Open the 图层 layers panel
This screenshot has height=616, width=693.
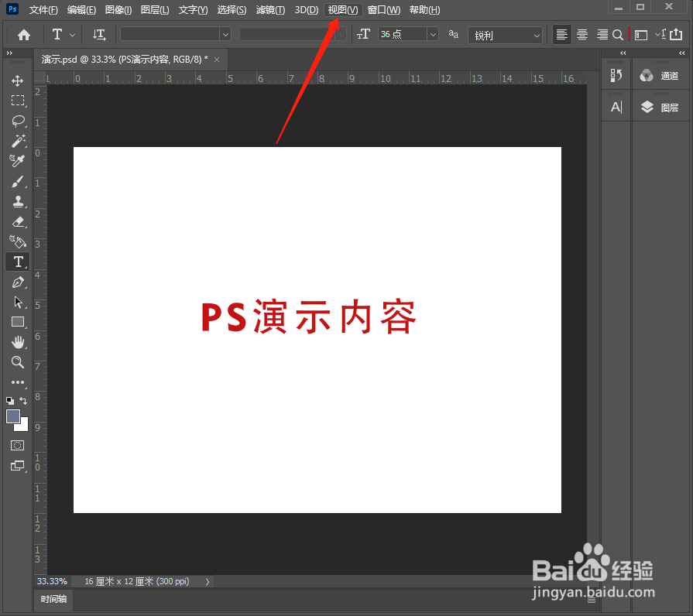(660, 108)
